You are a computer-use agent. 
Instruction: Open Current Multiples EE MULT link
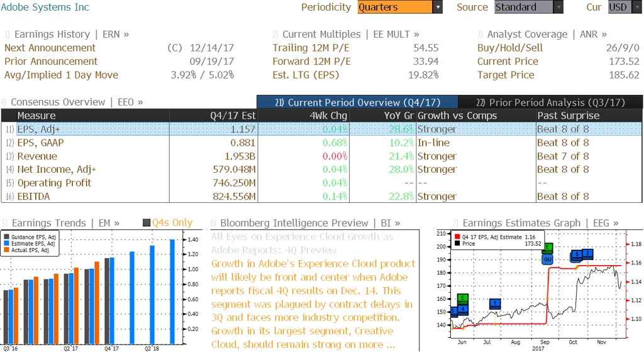click(351, 35)
